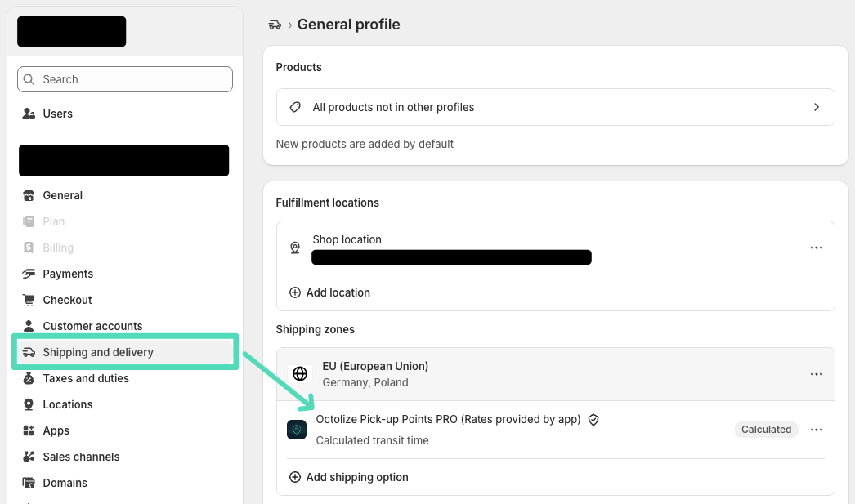Click the Calculated badge

pyautogui.click(x=766, y=430)
